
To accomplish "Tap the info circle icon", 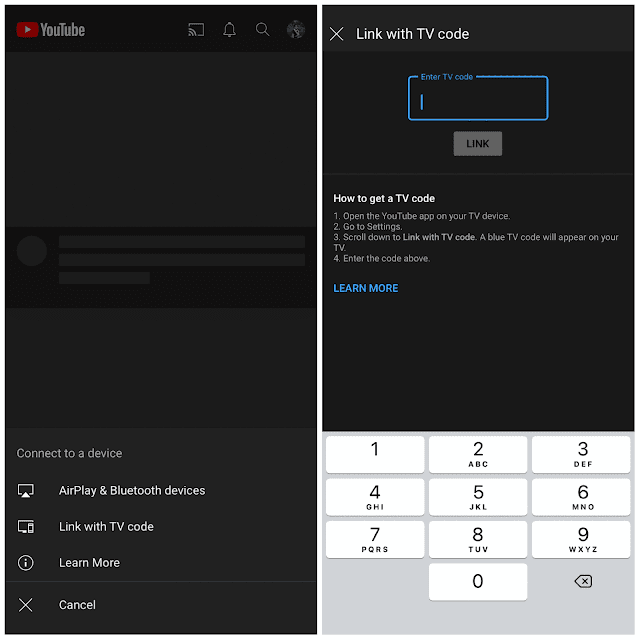I will click(26, 563).
